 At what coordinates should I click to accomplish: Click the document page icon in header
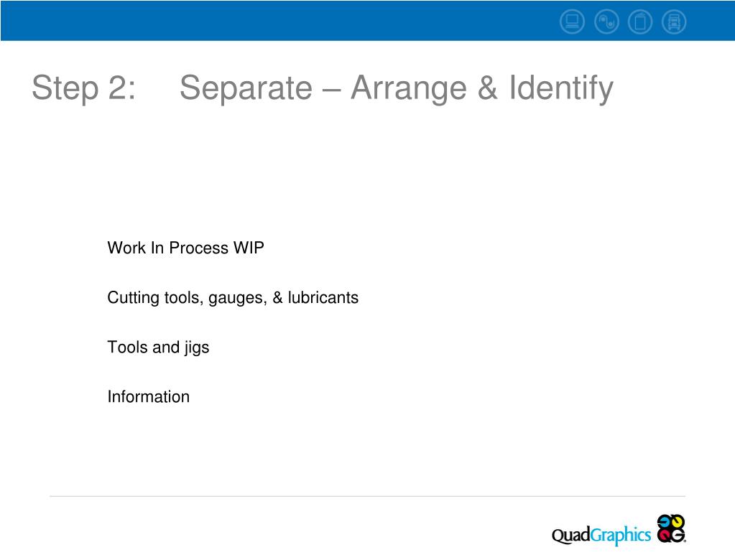pos(640,22)
